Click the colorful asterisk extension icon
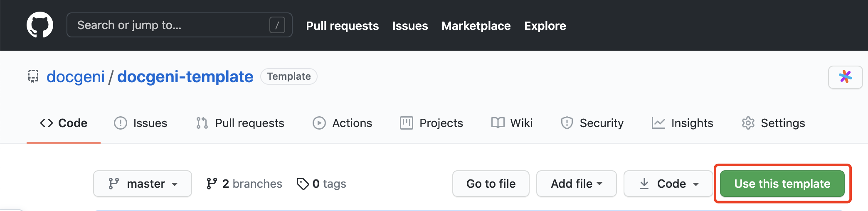Screen dimensions: 868x211 (845, 77)
